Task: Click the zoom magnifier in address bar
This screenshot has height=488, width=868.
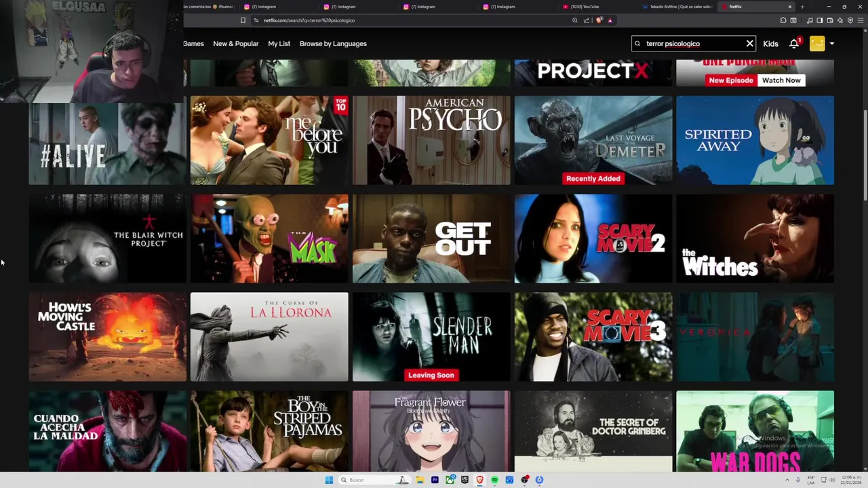Action: (575, 20)
